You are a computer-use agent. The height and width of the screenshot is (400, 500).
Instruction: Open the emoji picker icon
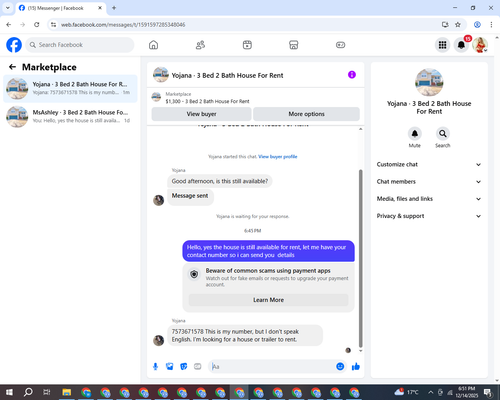tap(340, 366)
